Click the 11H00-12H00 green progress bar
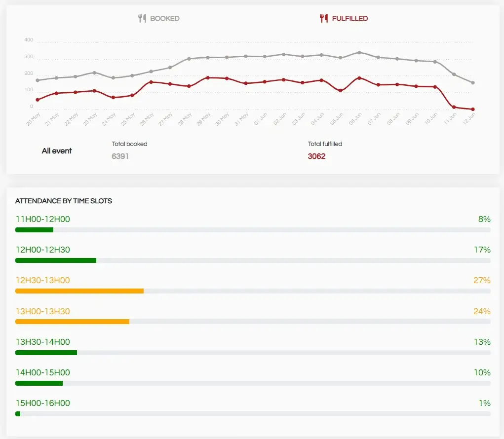504x439 pixels. [x=35, y=230]
